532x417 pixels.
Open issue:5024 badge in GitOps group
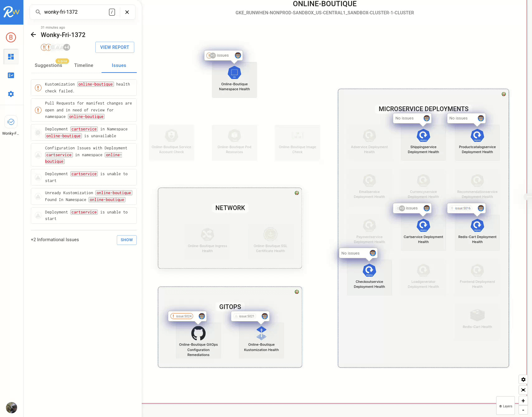pyautogui.click(x=182, y=316)
